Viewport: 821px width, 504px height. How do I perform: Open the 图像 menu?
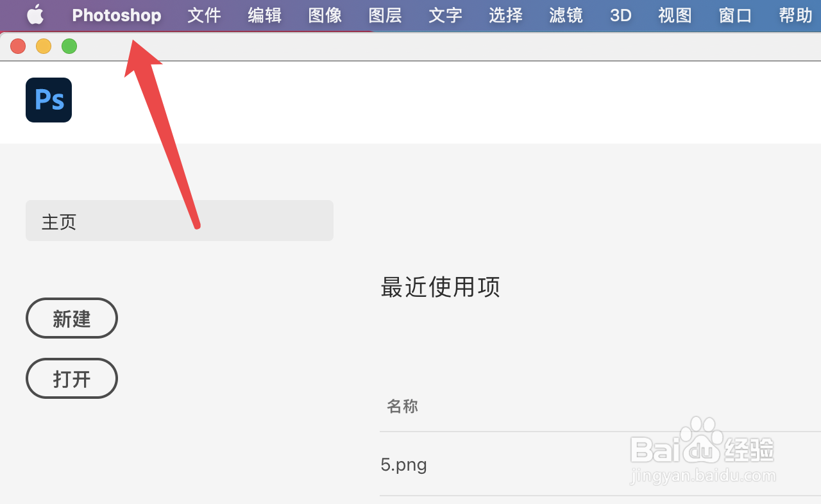pyautogui.click(x=325, y=15)
